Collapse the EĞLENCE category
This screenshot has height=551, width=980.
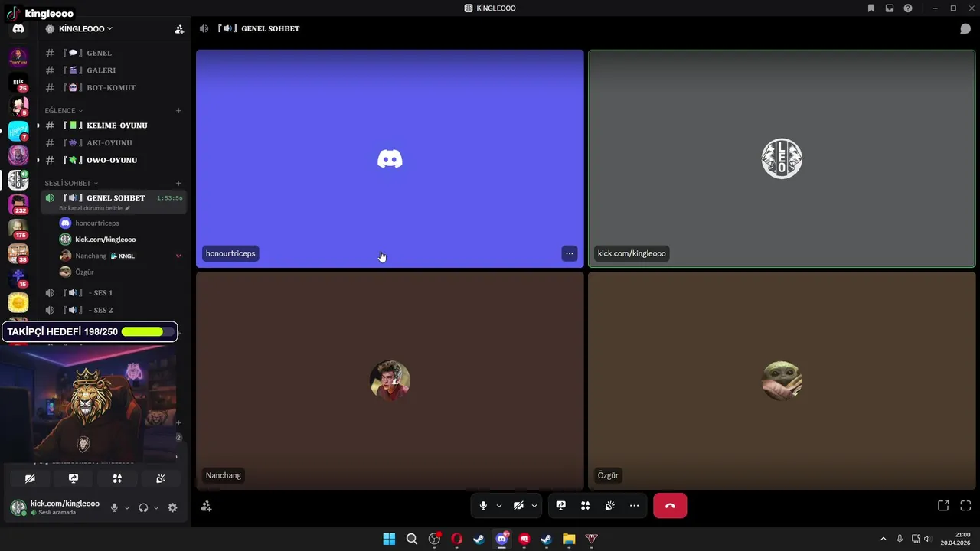64,111
